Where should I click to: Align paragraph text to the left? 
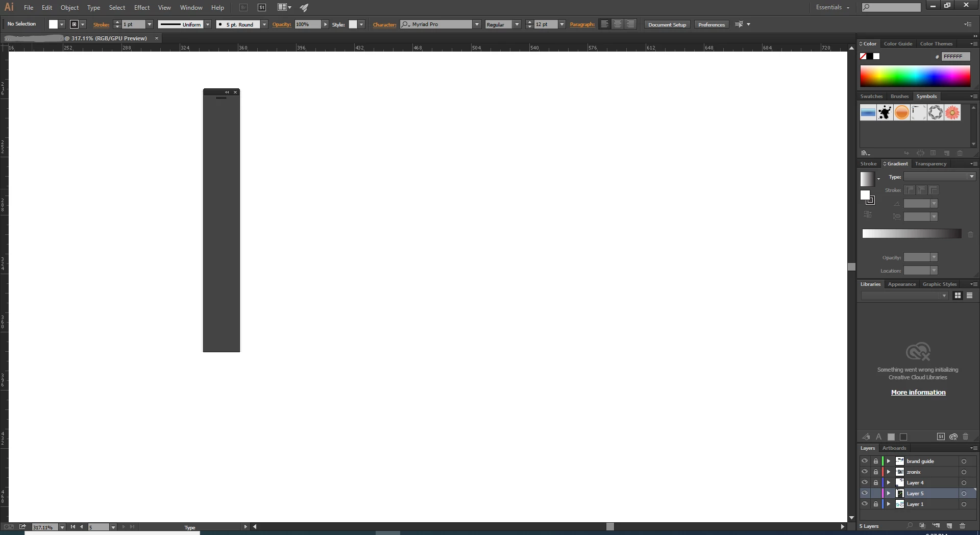(605, 25)
